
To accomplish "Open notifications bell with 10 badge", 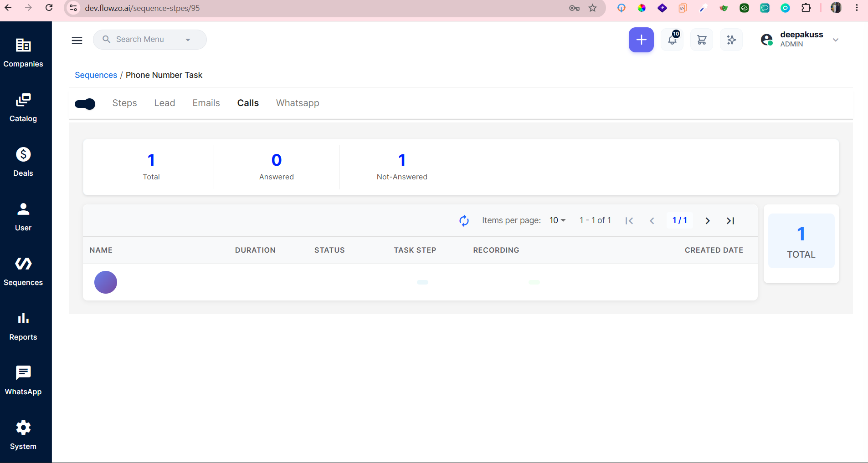I will [x=672, y=40].
